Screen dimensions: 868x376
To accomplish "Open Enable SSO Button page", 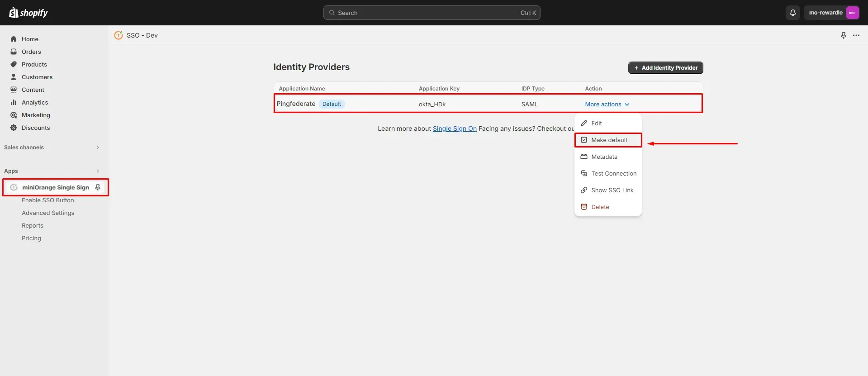I will [x=47, y=200].
